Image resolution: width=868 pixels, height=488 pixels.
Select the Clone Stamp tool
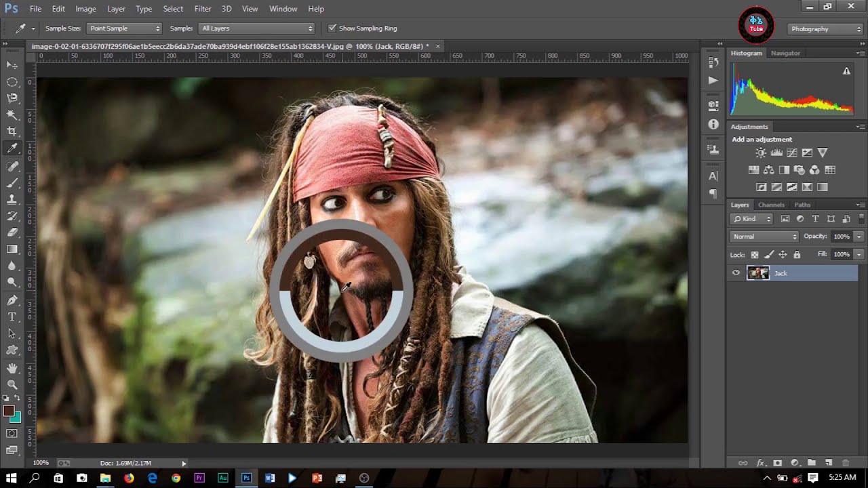pos(12,199)
